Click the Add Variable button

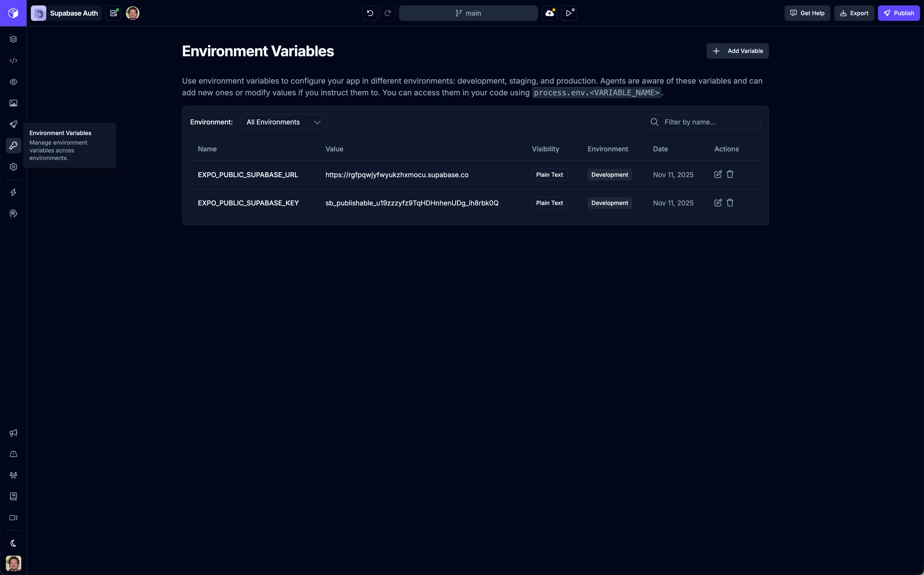tap(737, 51)
